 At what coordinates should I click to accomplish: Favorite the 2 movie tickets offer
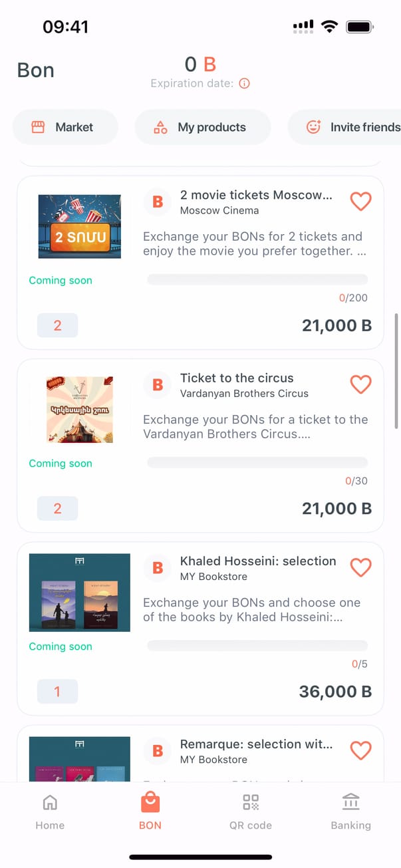click(360, 201)
